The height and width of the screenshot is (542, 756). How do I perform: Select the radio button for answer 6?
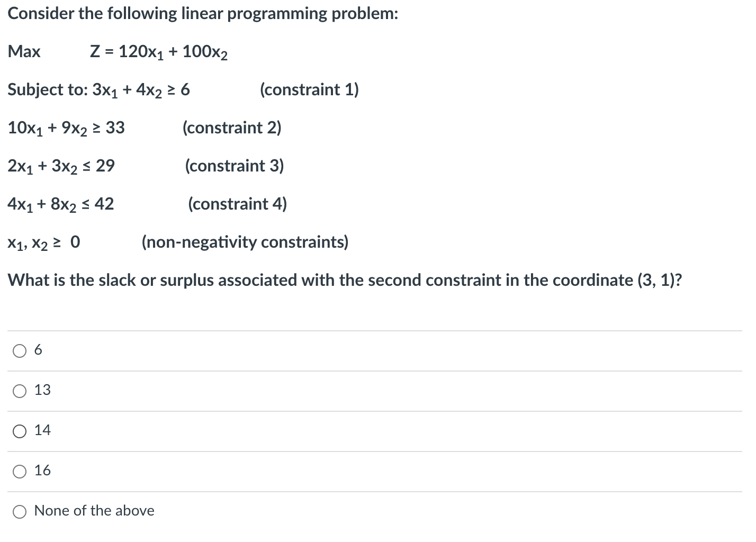(x=20, y=350)
